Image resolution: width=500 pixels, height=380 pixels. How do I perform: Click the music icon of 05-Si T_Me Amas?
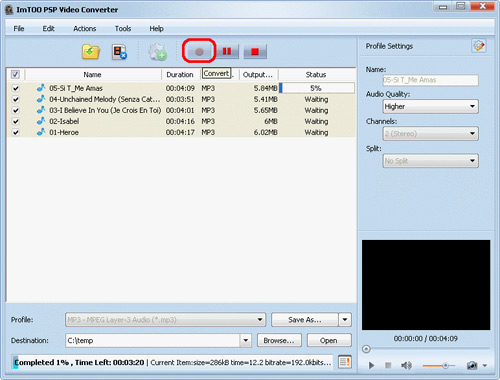(41, 88)
